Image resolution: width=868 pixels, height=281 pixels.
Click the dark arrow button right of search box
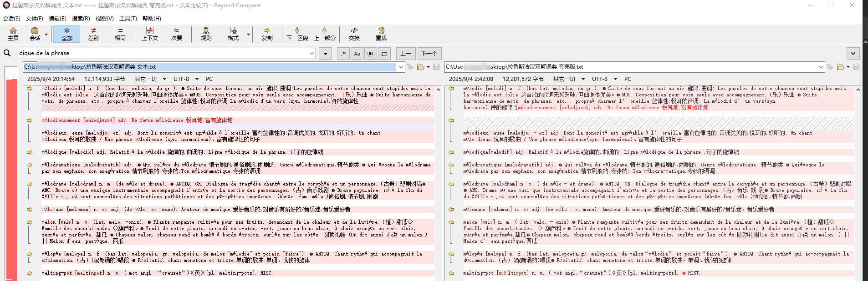(x=325, y=54)
